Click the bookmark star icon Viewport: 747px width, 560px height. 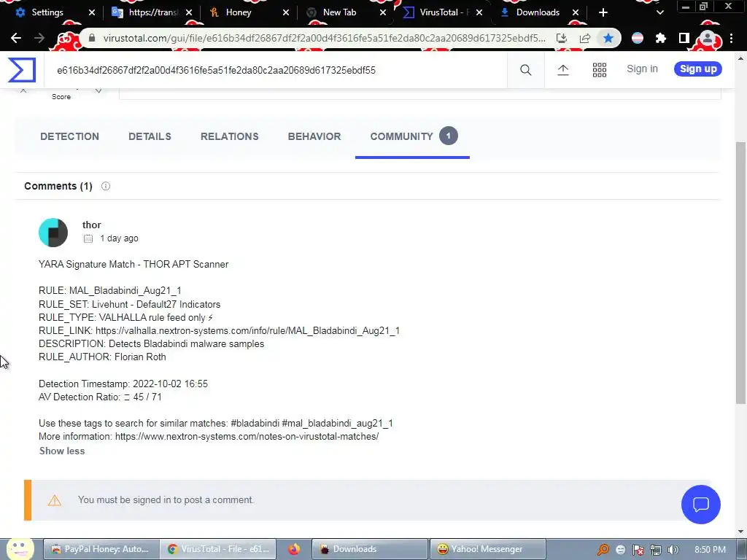(x=608, y=38)
